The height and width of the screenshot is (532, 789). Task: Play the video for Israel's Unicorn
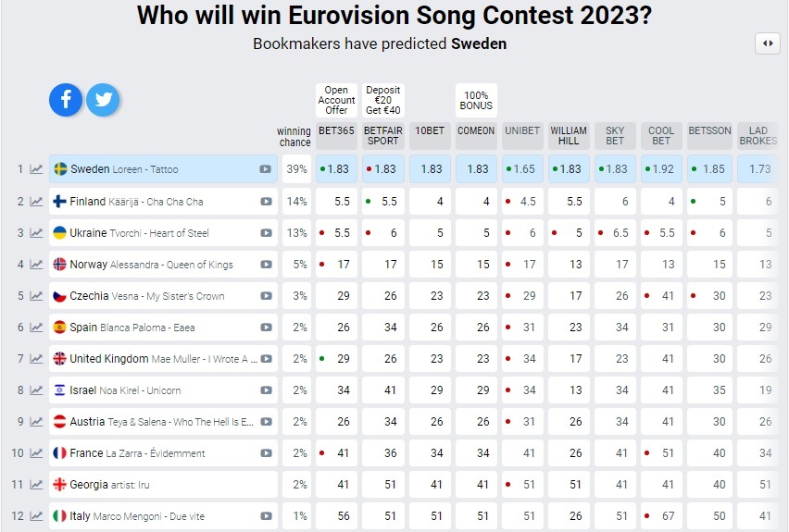(x=266, y=390)
